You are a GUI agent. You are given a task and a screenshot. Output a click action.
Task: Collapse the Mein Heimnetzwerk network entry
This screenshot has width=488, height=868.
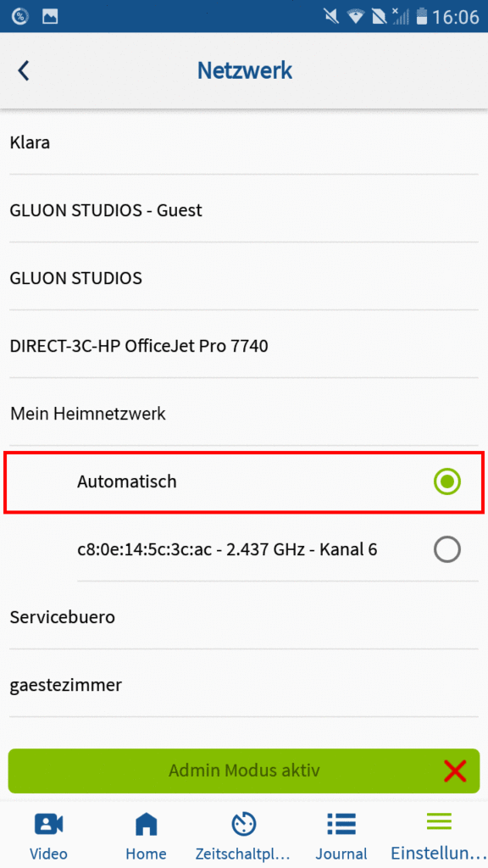[x=243, y=414]
